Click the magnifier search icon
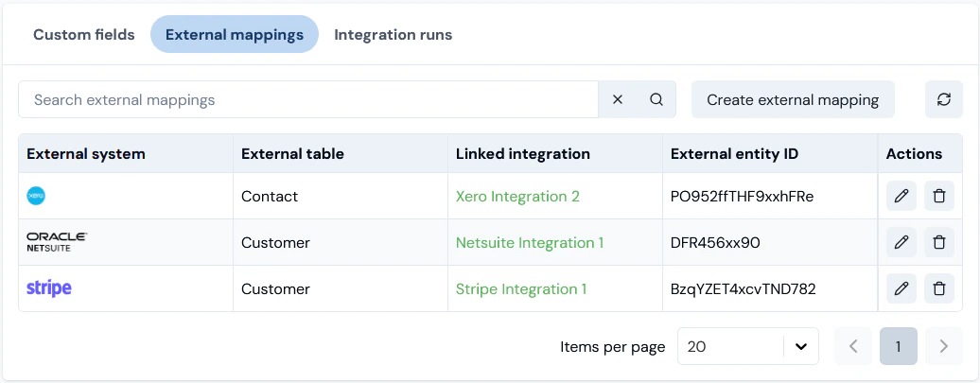 click(x=656, y=99)
